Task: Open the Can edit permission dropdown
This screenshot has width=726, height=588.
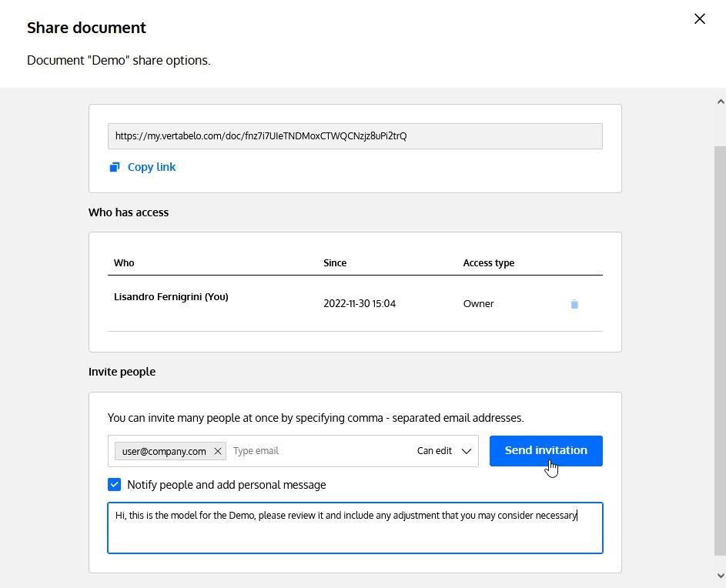Action: click(443, 451)
